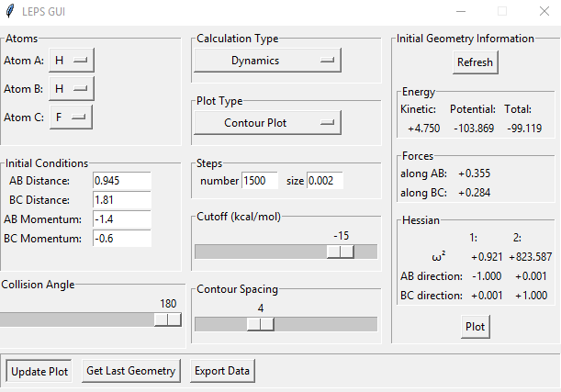Focus the BC Distance text box
Viewport: 561px width, 392px height.
click(121, 199)
